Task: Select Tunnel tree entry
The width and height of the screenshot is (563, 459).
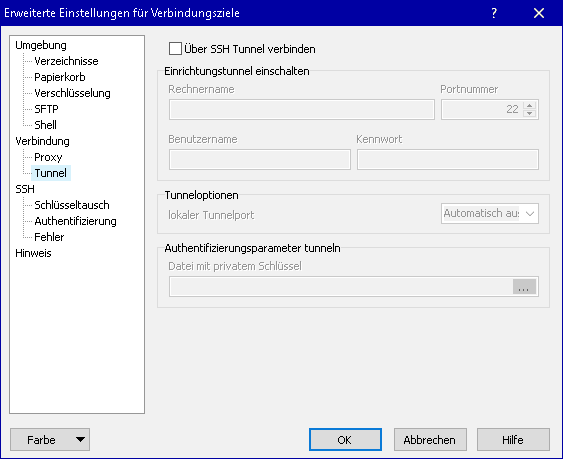Action: (x=51, y=173)
